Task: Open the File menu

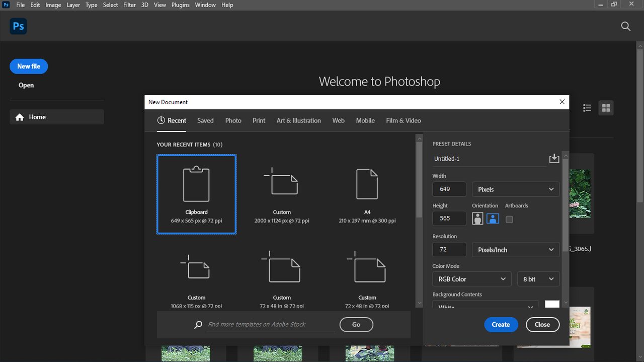Action: 21,5
